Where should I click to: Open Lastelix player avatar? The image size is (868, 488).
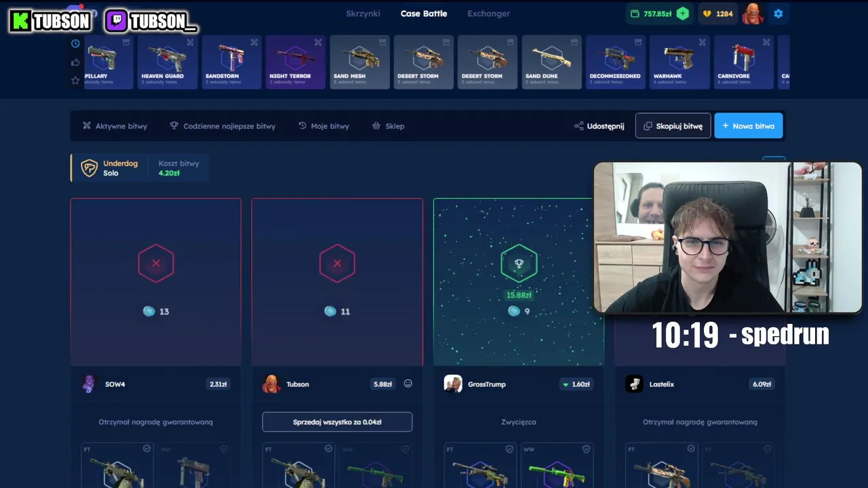(x=634, y=384)
